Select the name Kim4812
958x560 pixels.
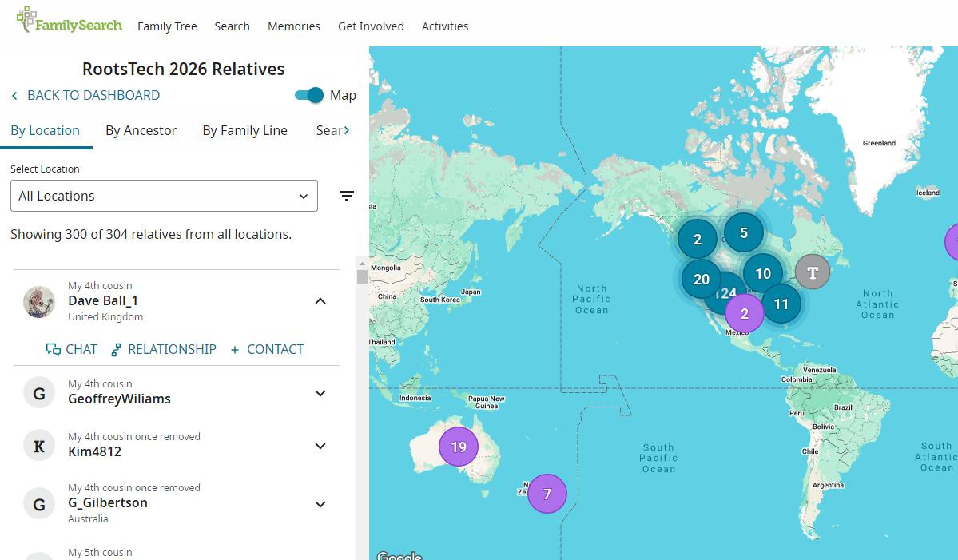pyautogui.click(x=95, y=451)
